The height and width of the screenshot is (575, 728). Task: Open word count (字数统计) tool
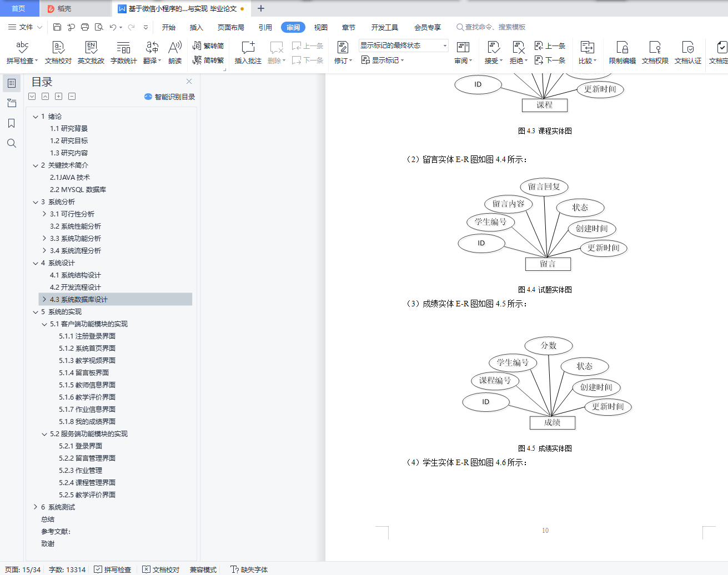[x=124, y=53]
